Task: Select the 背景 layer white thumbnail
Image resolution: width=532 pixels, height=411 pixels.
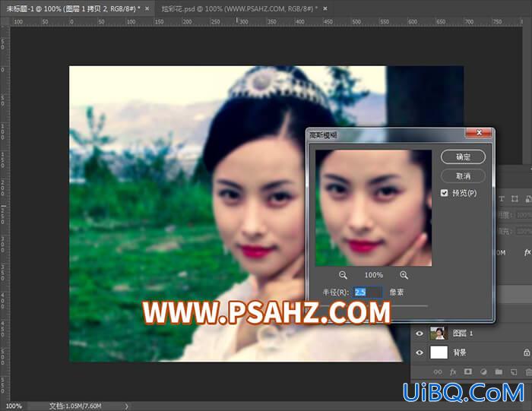Action: 439,353
